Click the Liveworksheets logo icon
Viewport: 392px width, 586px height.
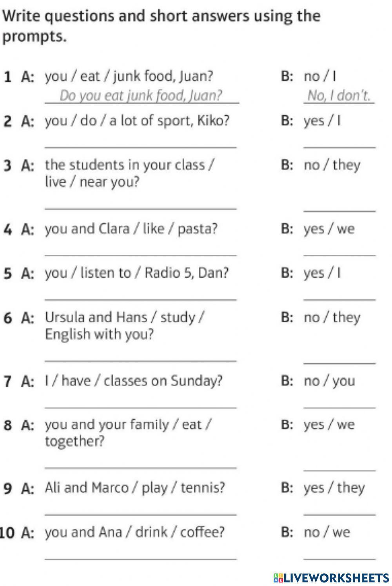(278, 577)
